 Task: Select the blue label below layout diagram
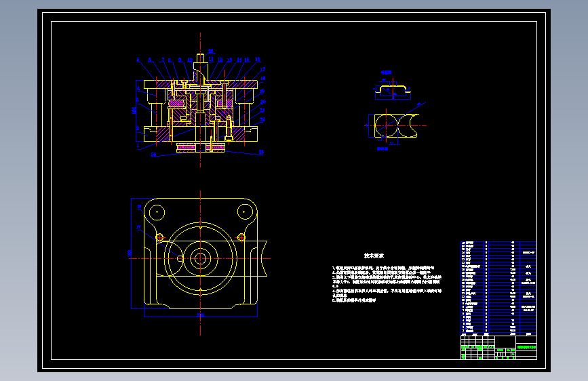coord(382,149)
